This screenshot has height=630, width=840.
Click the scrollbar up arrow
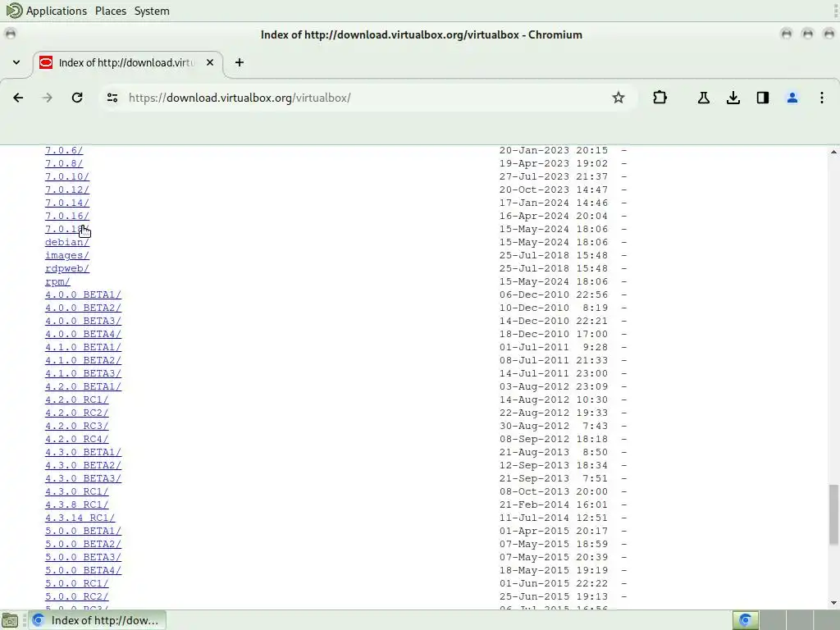tap(833, 152)
